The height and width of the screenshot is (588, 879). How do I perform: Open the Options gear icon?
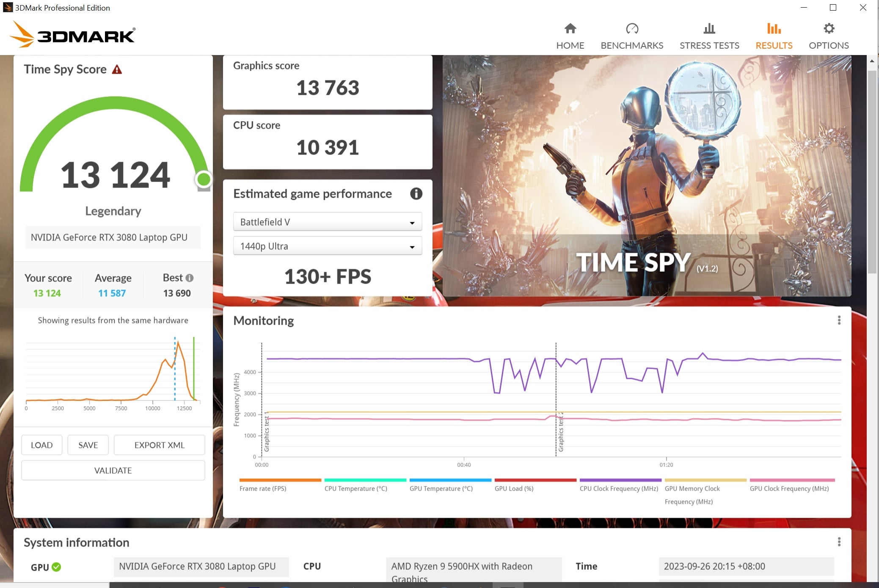(x=829, y=28)
